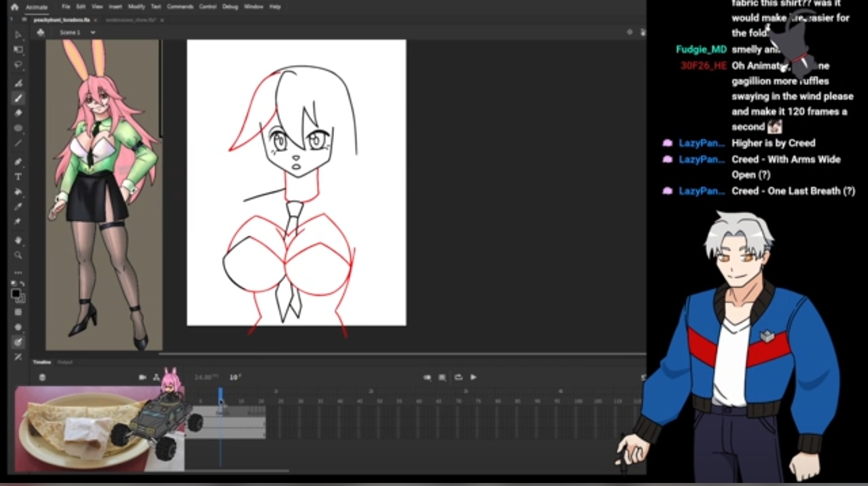
Task: Click the blue playhead marker on timeline
Action: (221, 395)
